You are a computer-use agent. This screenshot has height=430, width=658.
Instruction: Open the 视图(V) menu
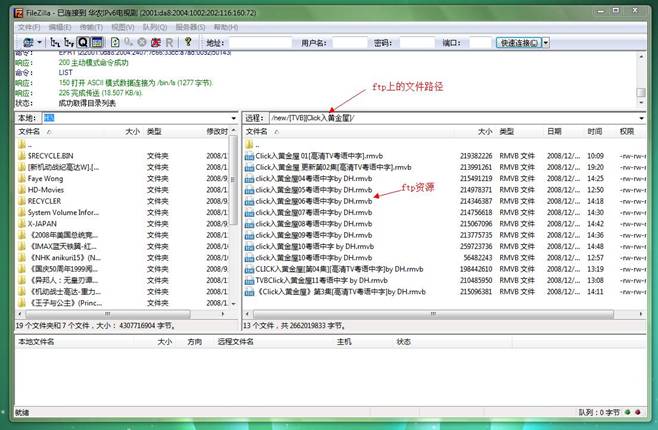123,27
